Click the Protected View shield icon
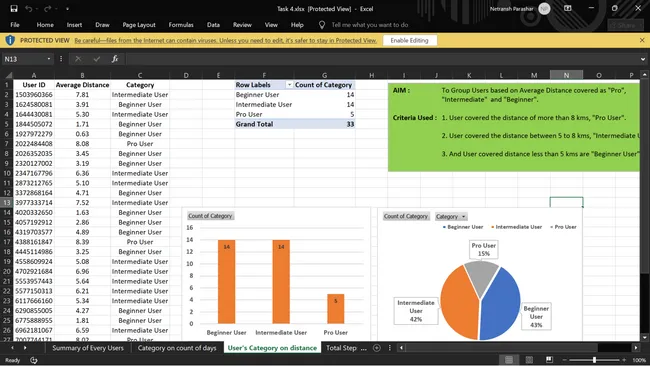Screen dimensions: 650x366 point(10,40)
